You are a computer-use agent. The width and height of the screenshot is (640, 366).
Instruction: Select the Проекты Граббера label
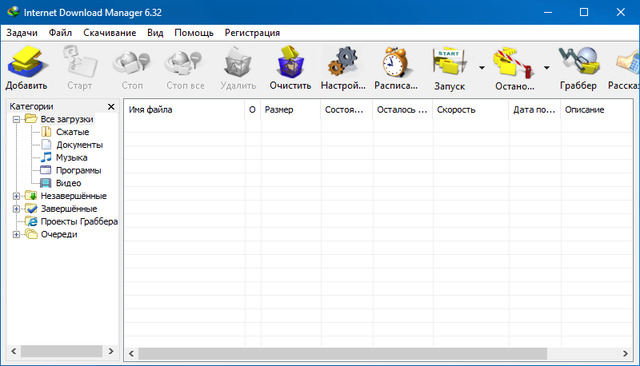(79, 222)
